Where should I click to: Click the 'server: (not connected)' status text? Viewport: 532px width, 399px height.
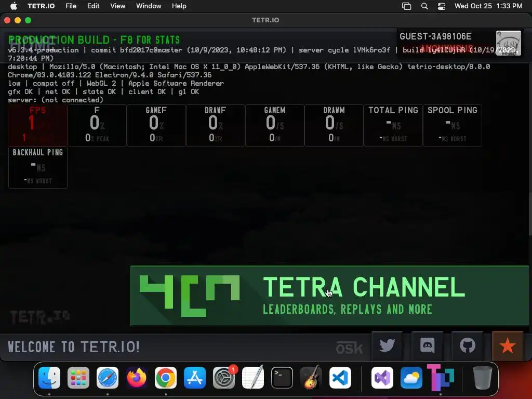pos(56,100)
